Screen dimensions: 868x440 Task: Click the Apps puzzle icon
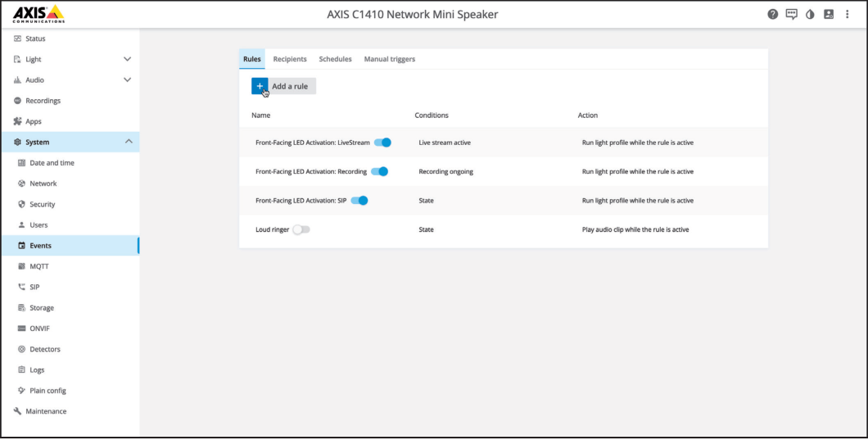point(17,121)
